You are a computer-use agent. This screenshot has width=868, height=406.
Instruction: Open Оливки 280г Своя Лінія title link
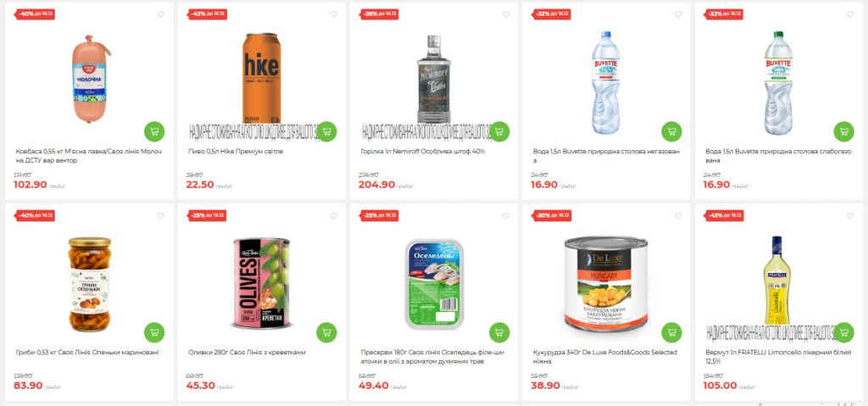coord(247,353)
